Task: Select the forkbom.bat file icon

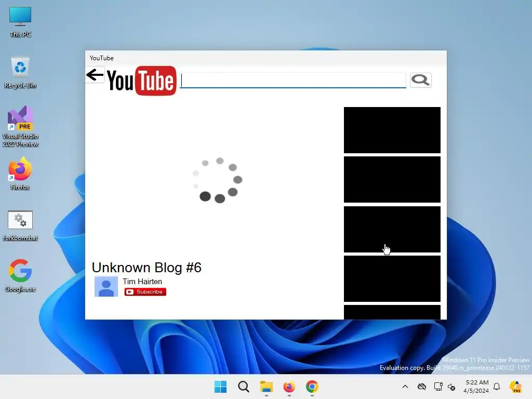Action: (20, 225)
